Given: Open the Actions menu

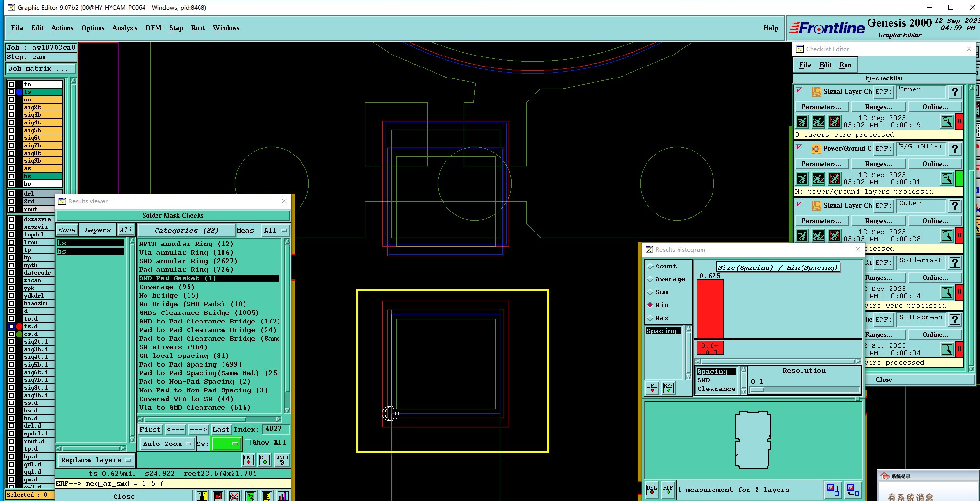Looking at the screenshot, I should tap(62, 28).
